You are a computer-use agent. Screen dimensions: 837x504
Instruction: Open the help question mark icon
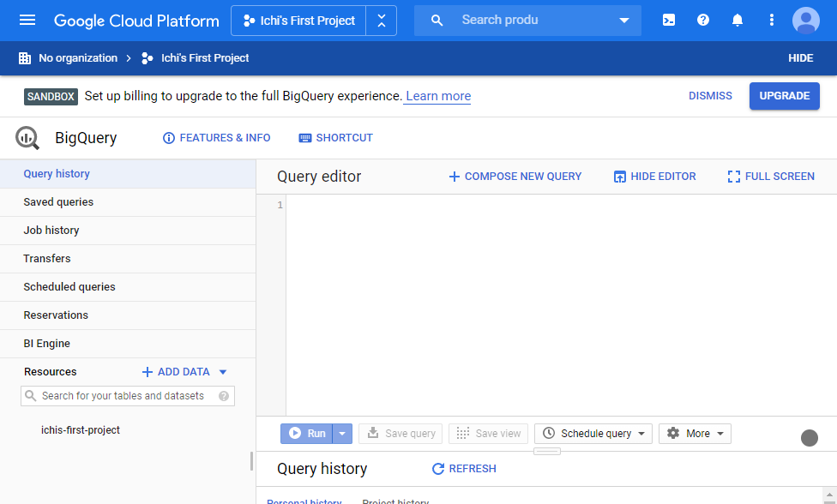click(x=703, y=21)
